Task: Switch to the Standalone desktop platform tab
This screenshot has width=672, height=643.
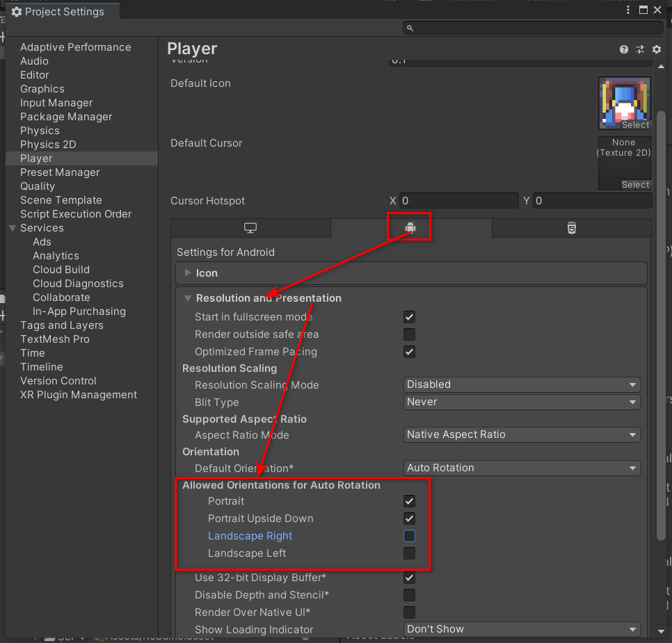Action: (250, 228)
